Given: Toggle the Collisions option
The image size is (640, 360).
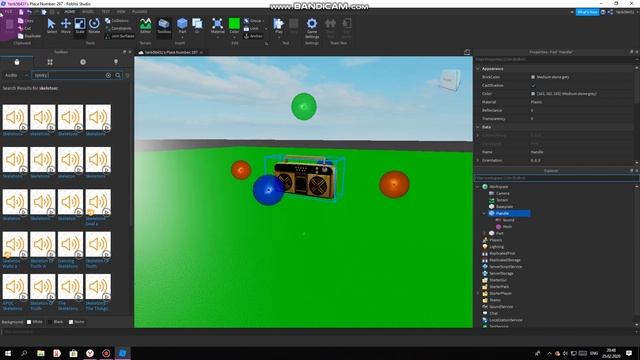Looking at the screenshot, I should (x=117, y=20).
